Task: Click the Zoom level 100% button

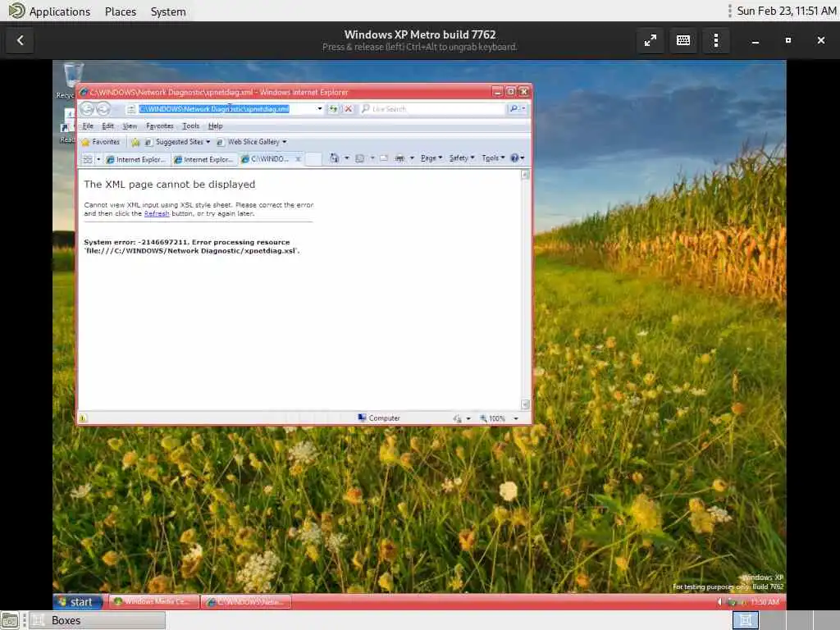Action: click(x=493, y=418)
